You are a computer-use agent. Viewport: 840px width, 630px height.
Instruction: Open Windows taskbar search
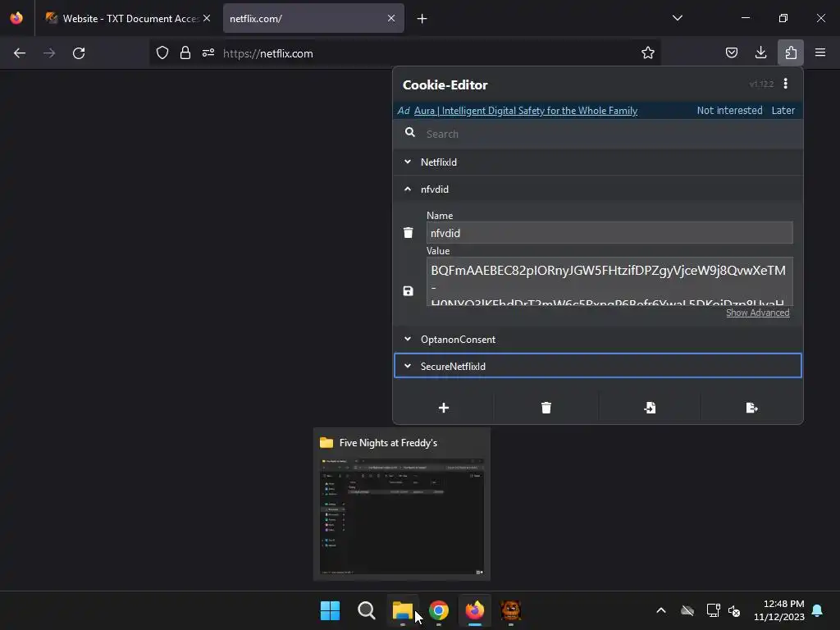367,610
